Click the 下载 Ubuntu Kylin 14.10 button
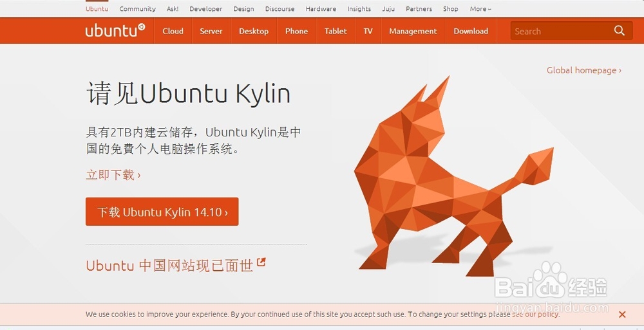Image resolution: width=644 pixels, height=330 pixels. (162, 212)
